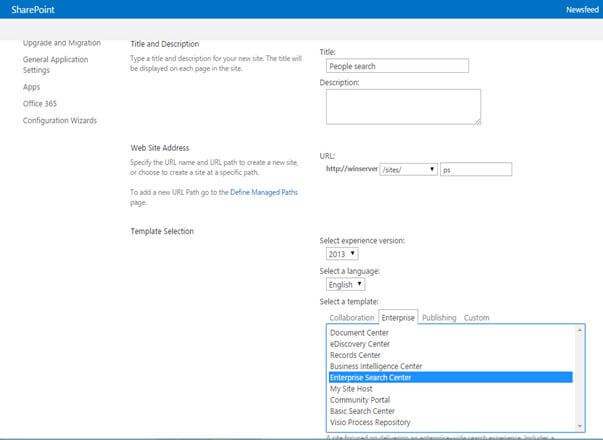Click the Description text area

coord(403,107)
